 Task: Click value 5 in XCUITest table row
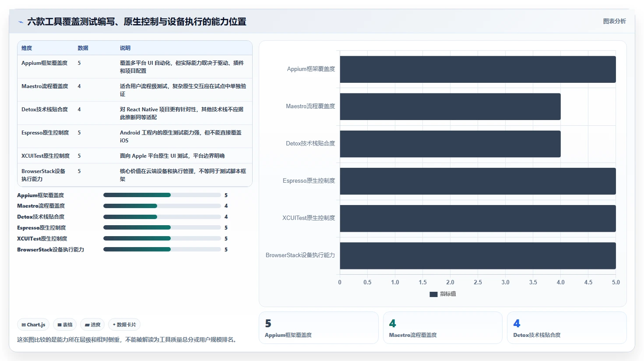point(79,156)
